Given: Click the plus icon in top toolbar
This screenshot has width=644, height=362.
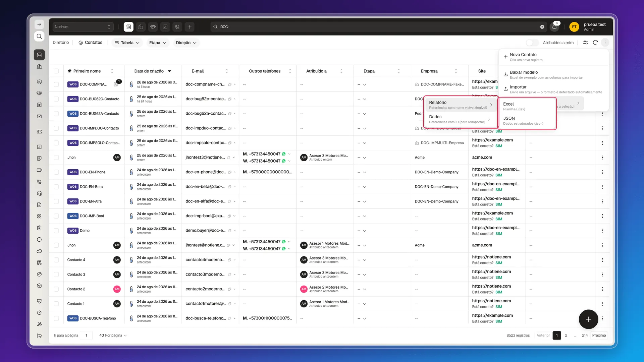Looking at the screenshot, I should point(190,27).
